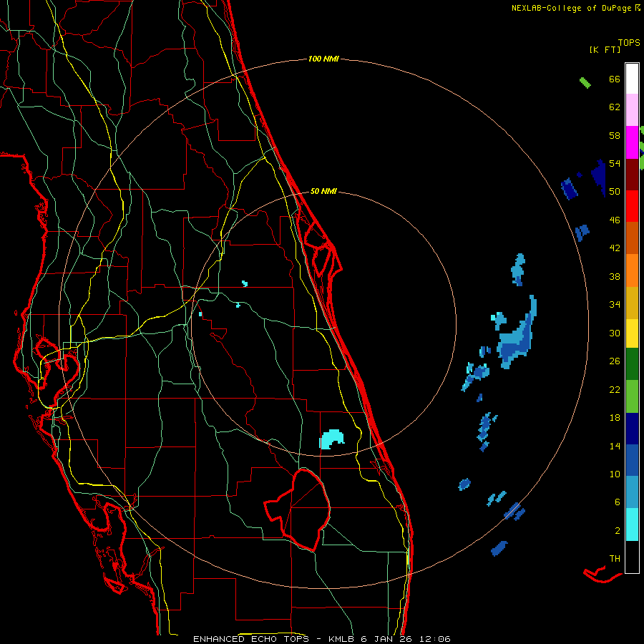The image size is (644, 644).
Task: Click the green echo beside the 66 legend value
Action: 585,82
